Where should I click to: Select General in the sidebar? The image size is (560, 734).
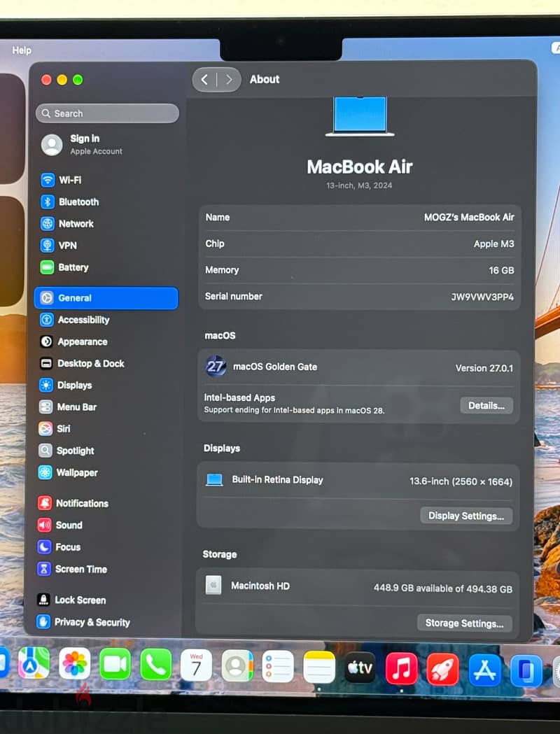click(x=106, y=298)
